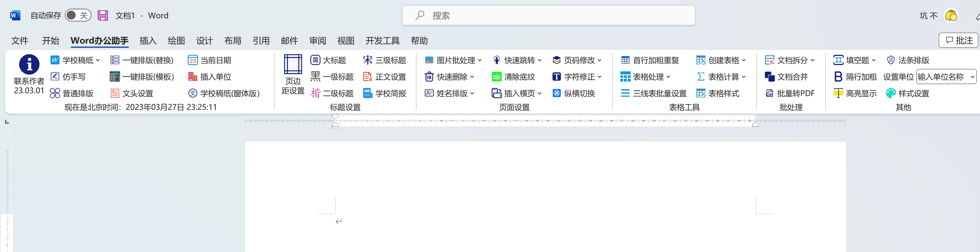Switch to the 开始 tab
The image size is (980, 252).
51,41
